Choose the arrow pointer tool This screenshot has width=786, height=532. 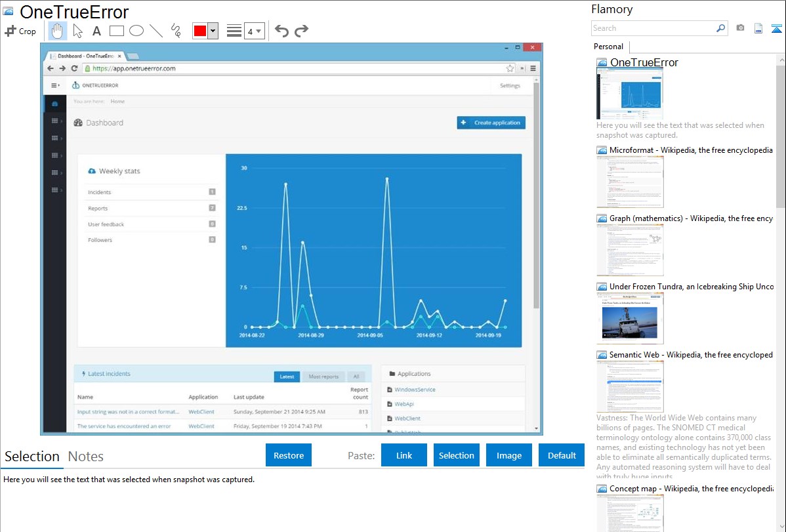point(77,31)
